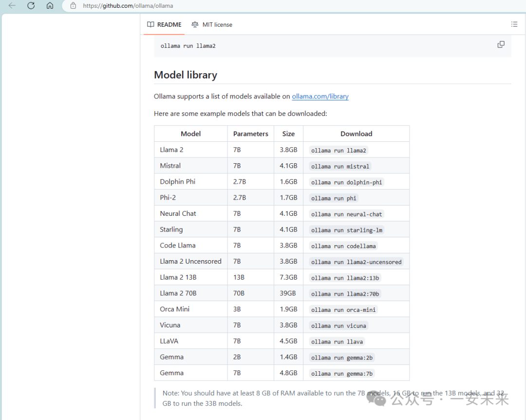
Task: Click the 'Size' column header
Action: point(288,134)
